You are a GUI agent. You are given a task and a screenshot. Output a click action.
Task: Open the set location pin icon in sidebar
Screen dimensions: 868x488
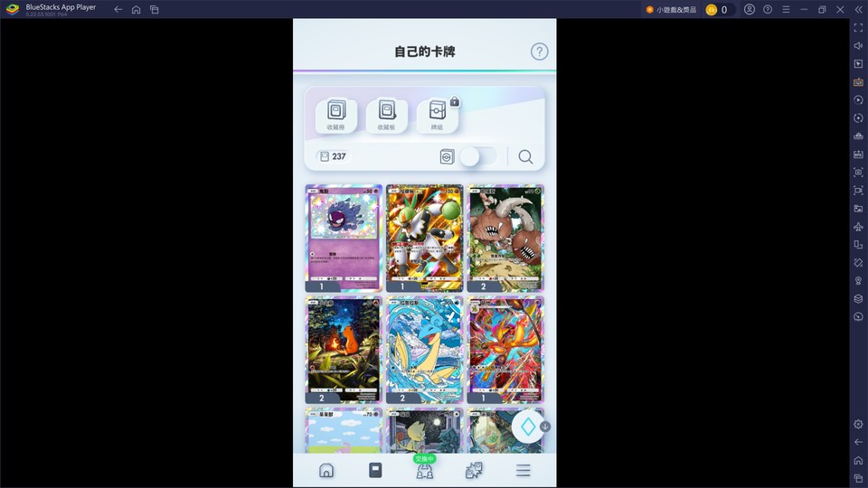point(858,280)
